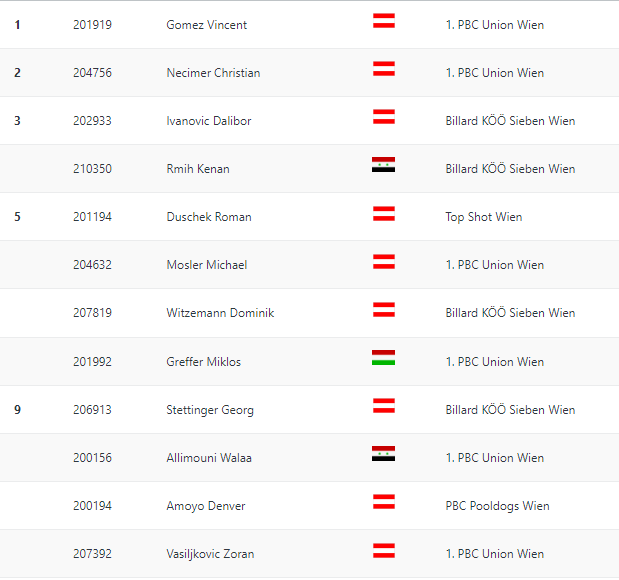Click player ID 200194
This screenshot has width=619, height=580.
coord(92,506)
